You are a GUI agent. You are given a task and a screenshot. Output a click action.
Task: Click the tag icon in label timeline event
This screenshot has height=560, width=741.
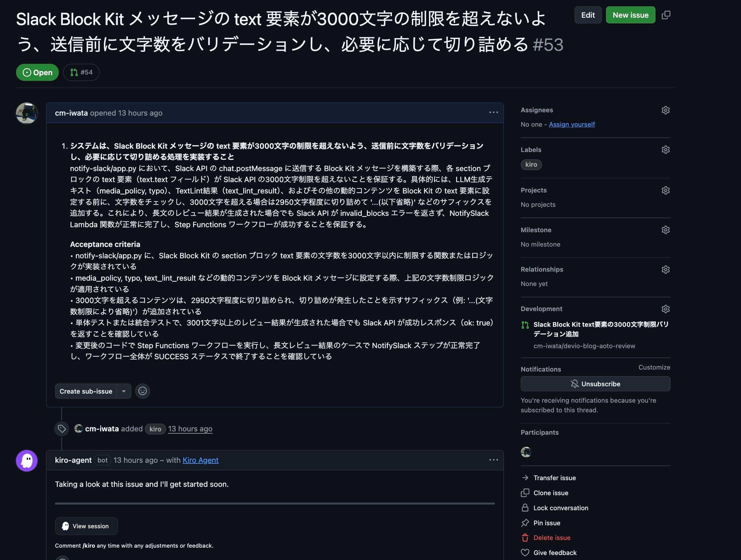(61, 429)
